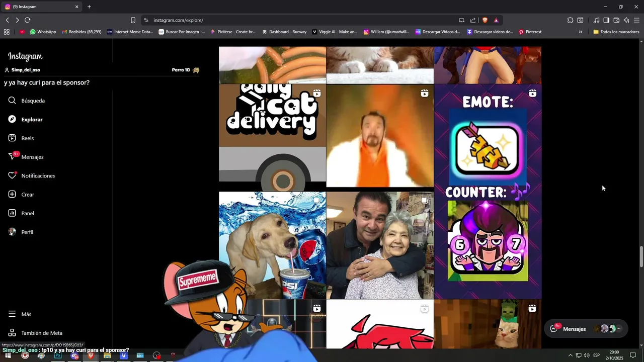Viewport: 644px width, 362px height.
Task: Switch ESP keyboard language in tray
Action: pyautogui.click(x=597, y=355)
